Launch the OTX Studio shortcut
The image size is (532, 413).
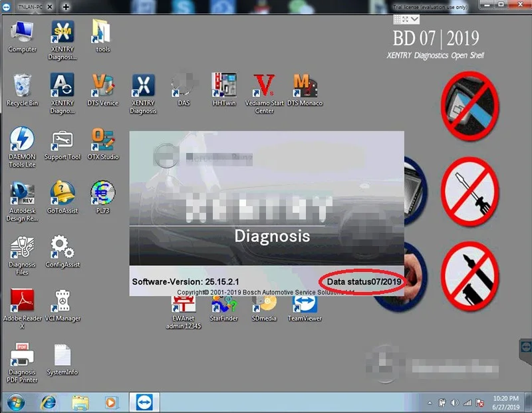103,144
